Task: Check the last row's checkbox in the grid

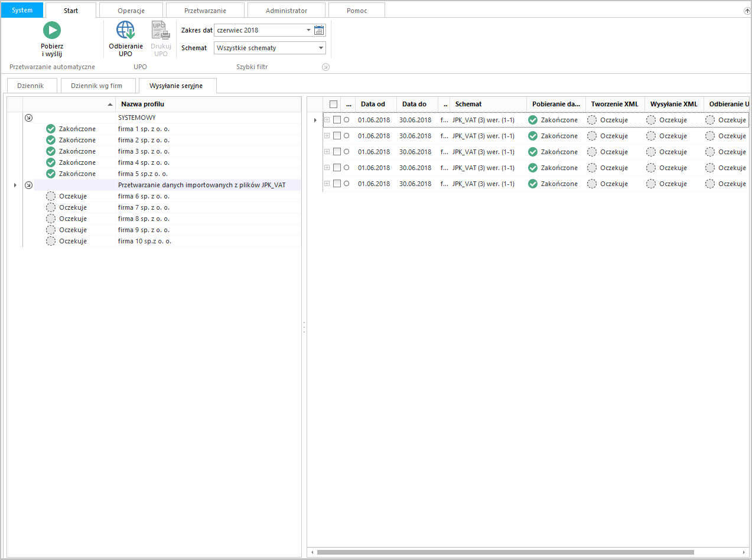Action: [337, 184]
